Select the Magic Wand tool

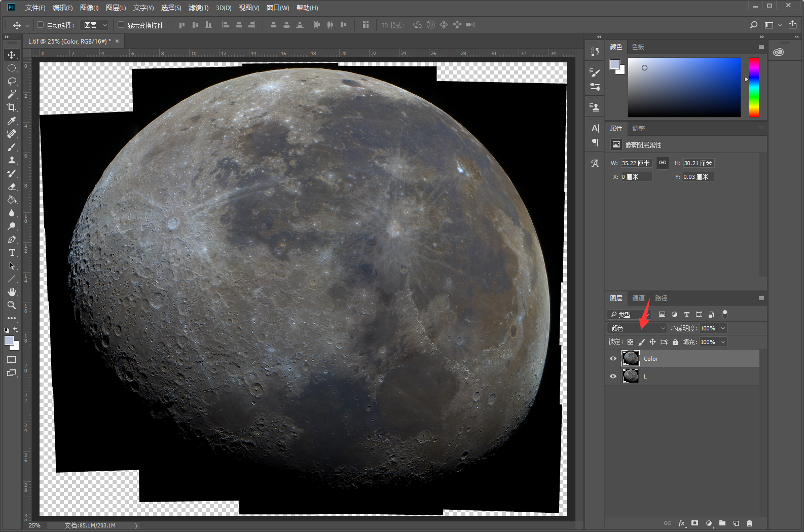12,94
